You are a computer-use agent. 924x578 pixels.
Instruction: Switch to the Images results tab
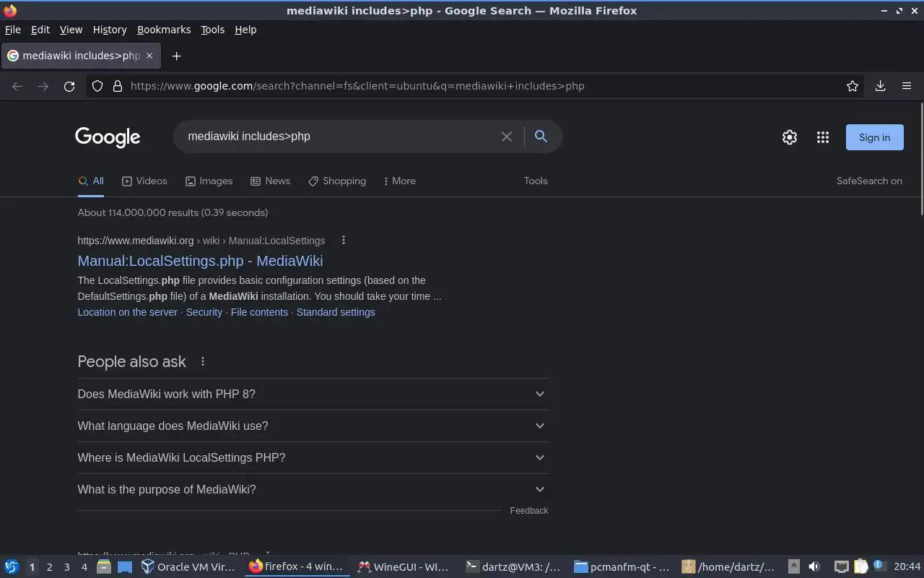click(x=209, y=181)
